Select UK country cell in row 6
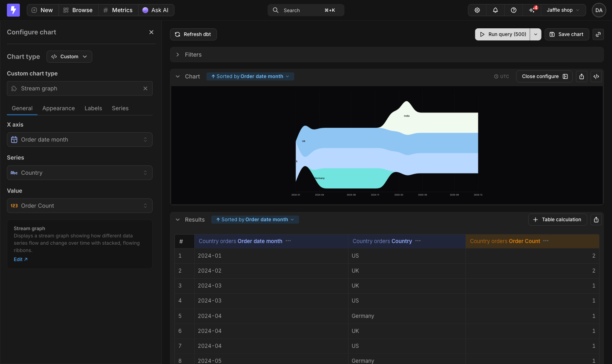612x364 pixels. [x=407, y=331]
